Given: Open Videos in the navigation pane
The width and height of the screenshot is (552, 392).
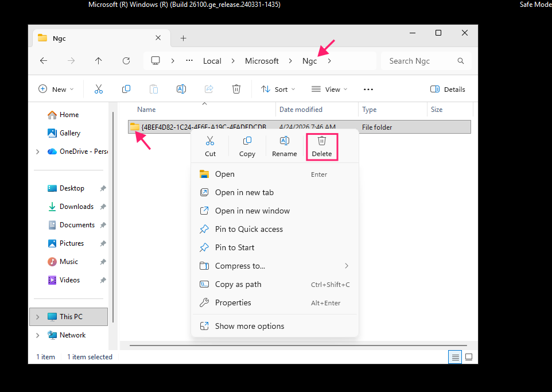Looking at the screenshot, I should [69, 280].
